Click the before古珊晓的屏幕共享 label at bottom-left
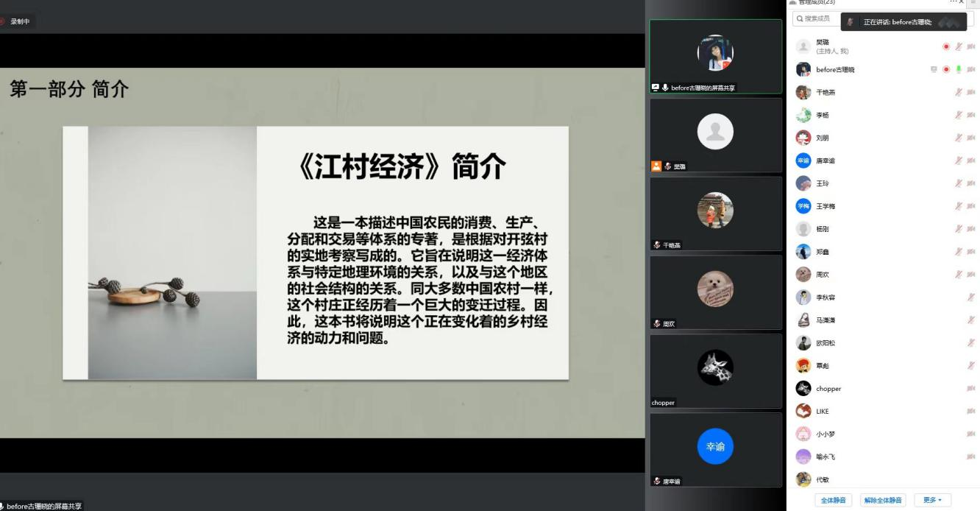The height and width of the screenshot is (511, 980). coord(44,506)
